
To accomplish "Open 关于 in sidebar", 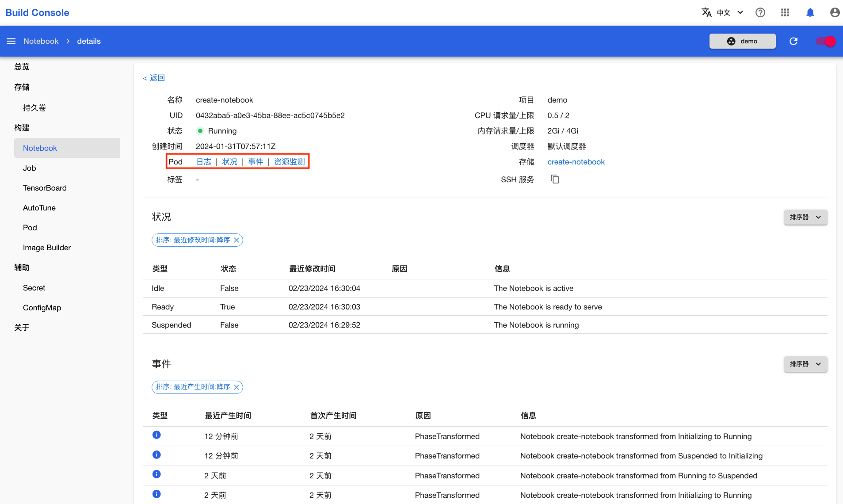I will pyautogui.click(x=22, y=328).
